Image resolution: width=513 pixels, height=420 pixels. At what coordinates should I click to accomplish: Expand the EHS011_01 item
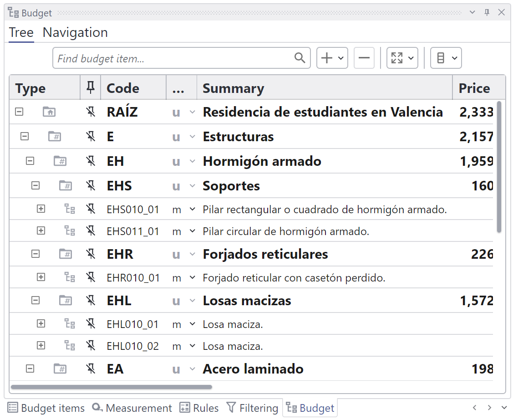(41, 231)
